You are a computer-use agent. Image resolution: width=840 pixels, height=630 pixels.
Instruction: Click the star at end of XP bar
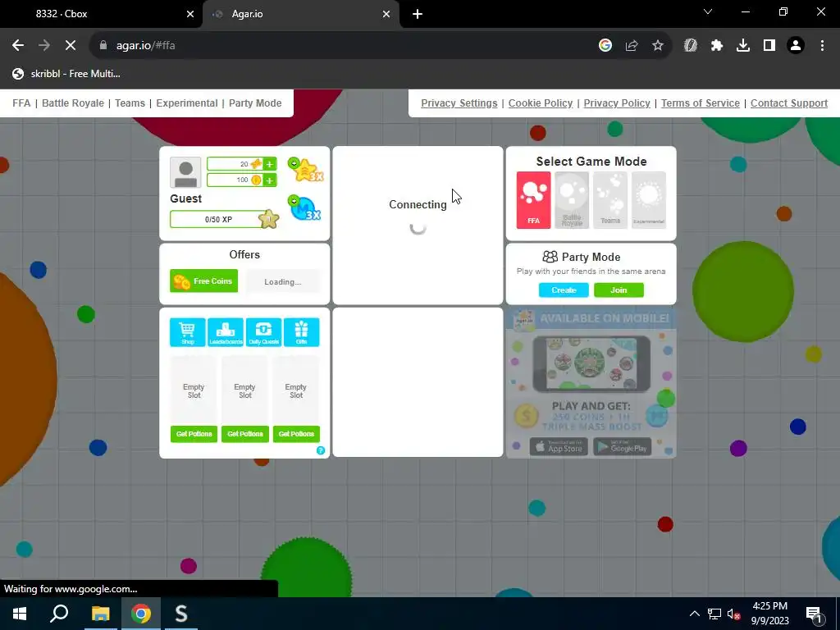[268, 218]
